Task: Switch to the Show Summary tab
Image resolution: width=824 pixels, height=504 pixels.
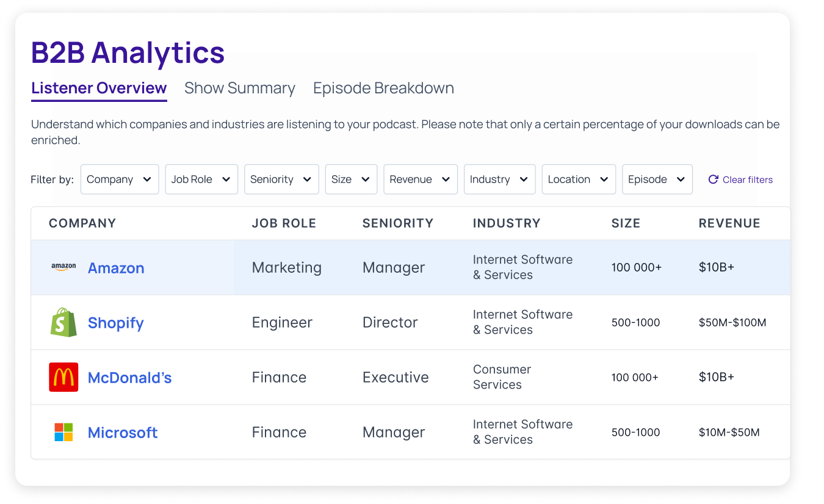Action: tap(240, 88)
